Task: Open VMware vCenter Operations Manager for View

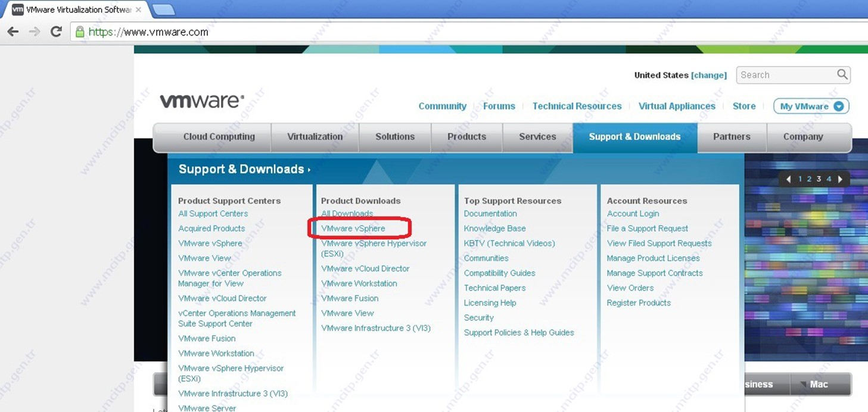Action: pos(230,278)
